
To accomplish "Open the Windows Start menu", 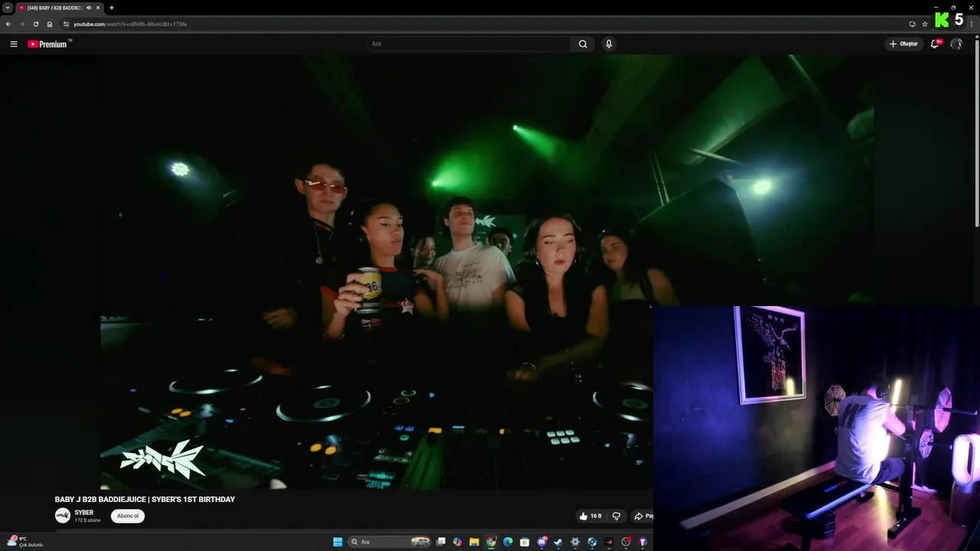I will click(338, 542).
